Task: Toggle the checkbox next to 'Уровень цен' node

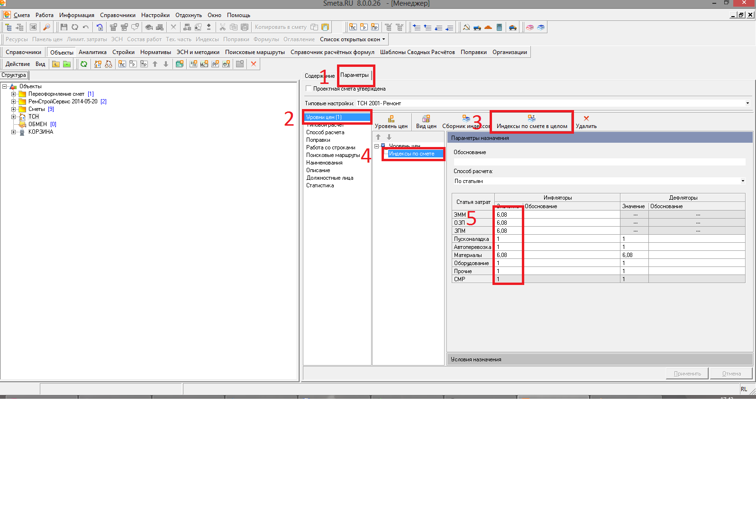Action: coord(383,146)
